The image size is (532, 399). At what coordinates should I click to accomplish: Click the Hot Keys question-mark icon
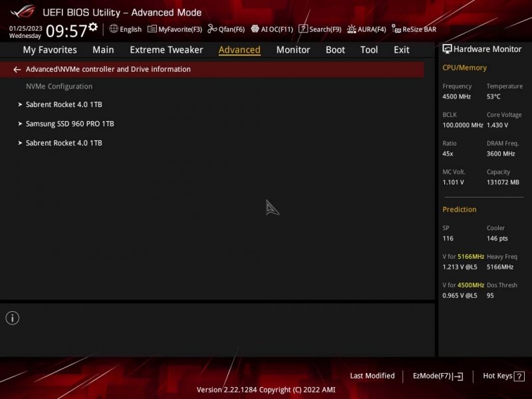coord(519,376)
